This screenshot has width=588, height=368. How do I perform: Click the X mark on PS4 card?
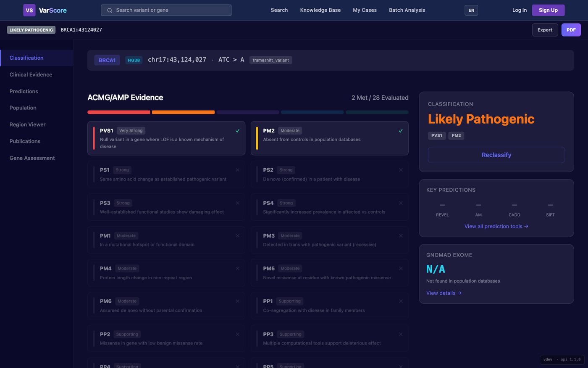[x=401, y=203]
